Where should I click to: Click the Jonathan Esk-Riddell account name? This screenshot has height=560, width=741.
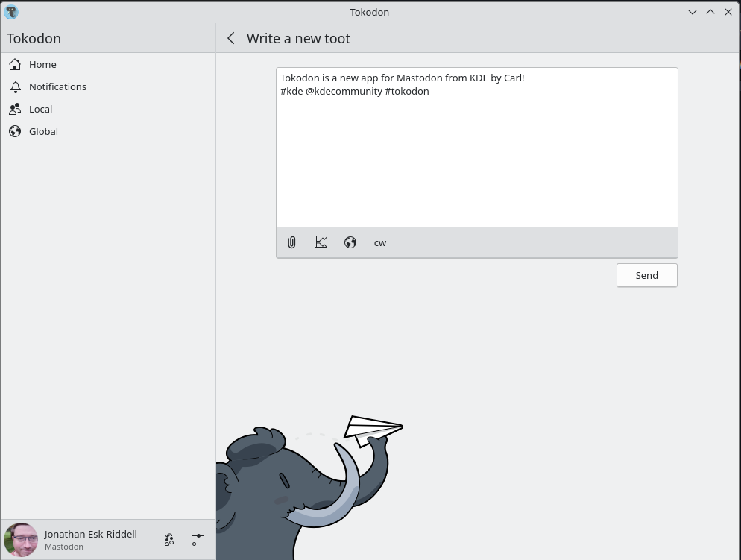click(91, 534)
